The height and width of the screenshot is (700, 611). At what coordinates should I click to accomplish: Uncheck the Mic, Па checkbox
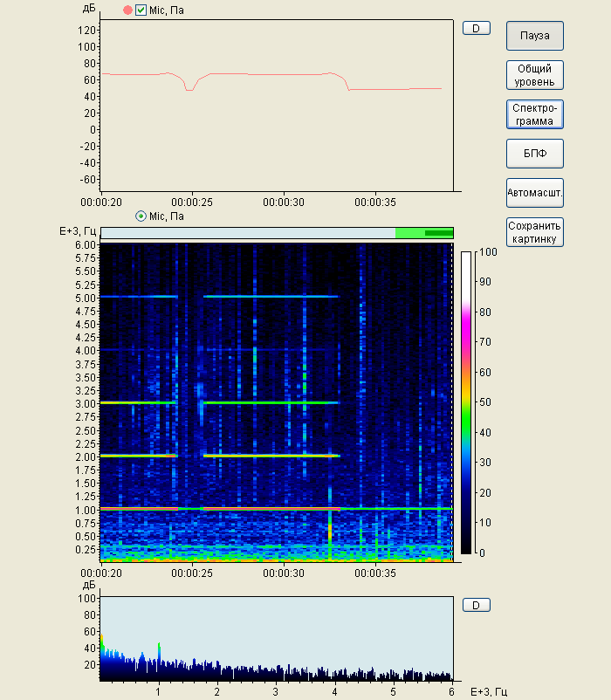(141, 10)
